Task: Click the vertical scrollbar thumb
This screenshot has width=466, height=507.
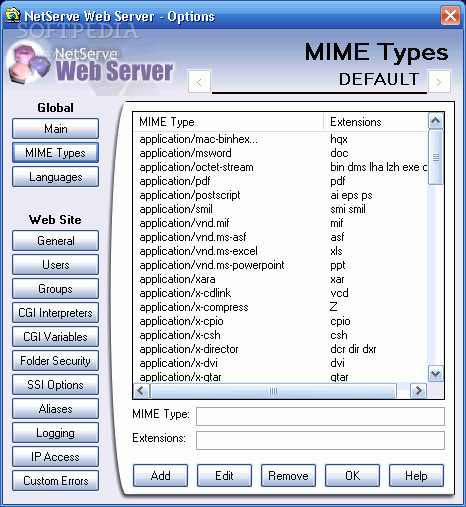Action: [436, 157]
